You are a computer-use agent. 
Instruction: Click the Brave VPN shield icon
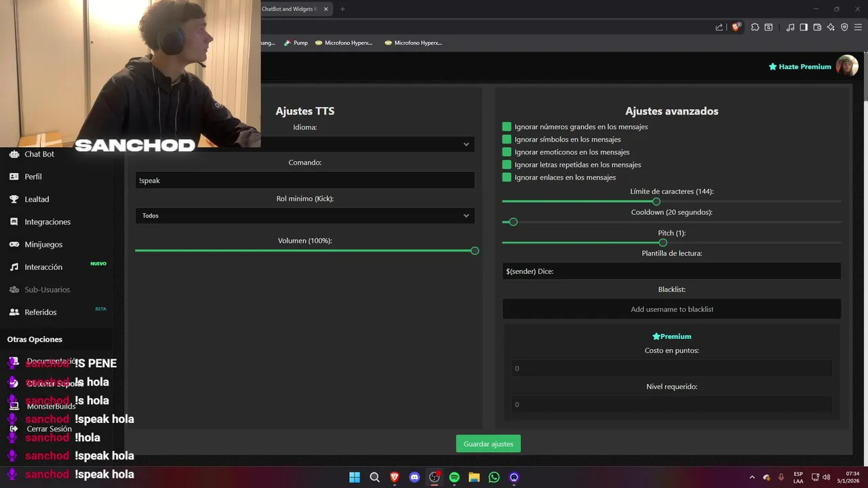pos(844,27)
